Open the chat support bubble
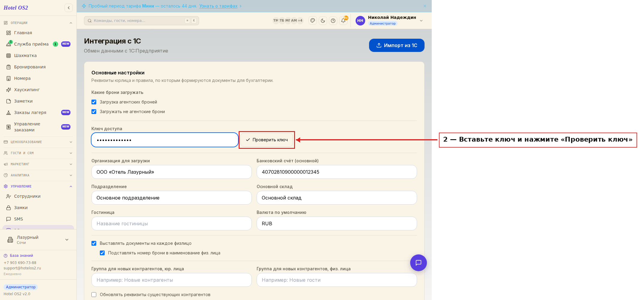This screenshot has height=300, width=644. click(x=418, y=263)
